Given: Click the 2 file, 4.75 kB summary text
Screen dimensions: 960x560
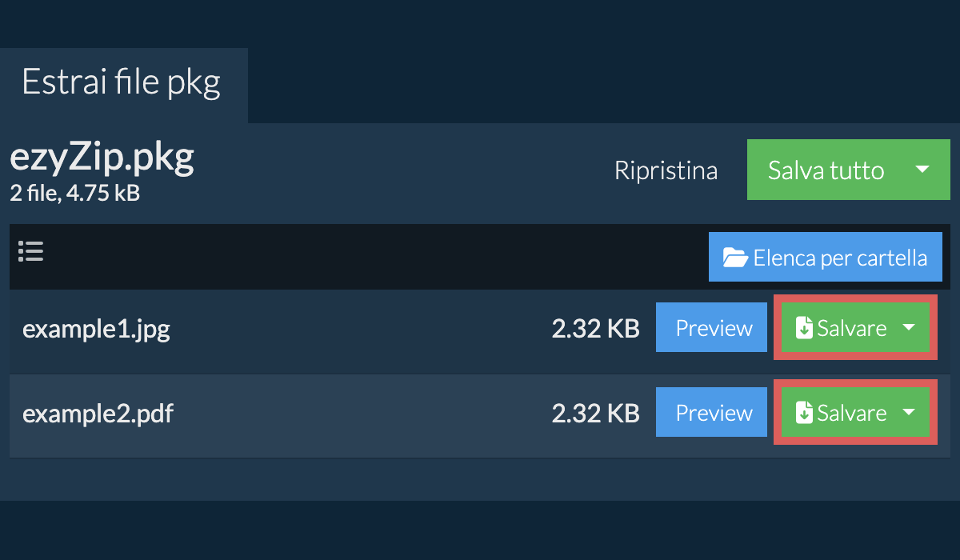Looking at the screenshot, I should pyautogui.click(x=74, y=193).
